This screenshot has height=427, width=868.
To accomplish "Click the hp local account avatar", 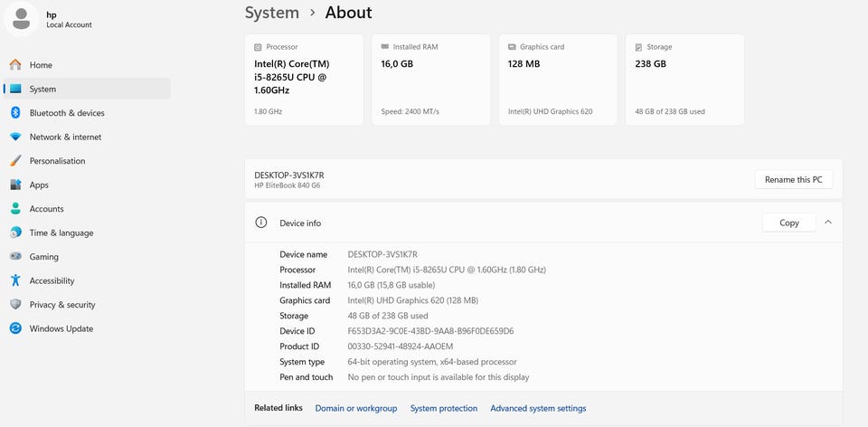I will pos(21,19).
